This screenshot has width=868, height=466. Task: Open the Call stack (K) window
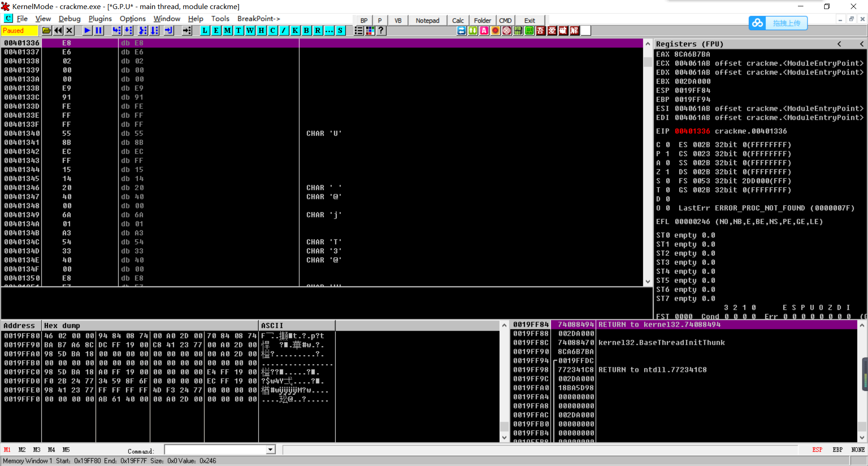pos(295,30)
